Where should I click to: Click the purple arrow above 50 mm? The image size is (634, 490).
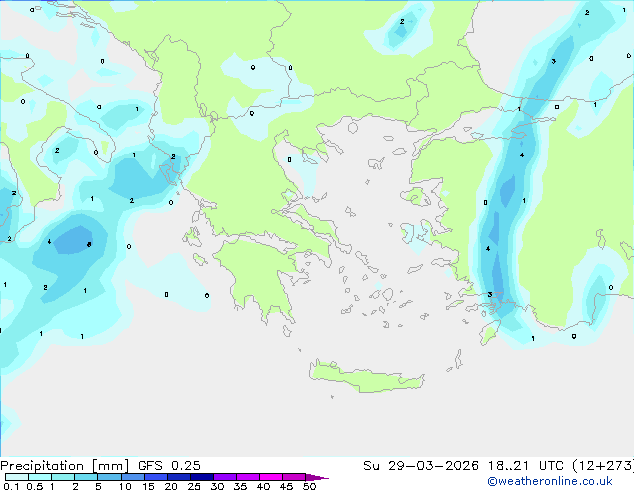tap(317, 477)
